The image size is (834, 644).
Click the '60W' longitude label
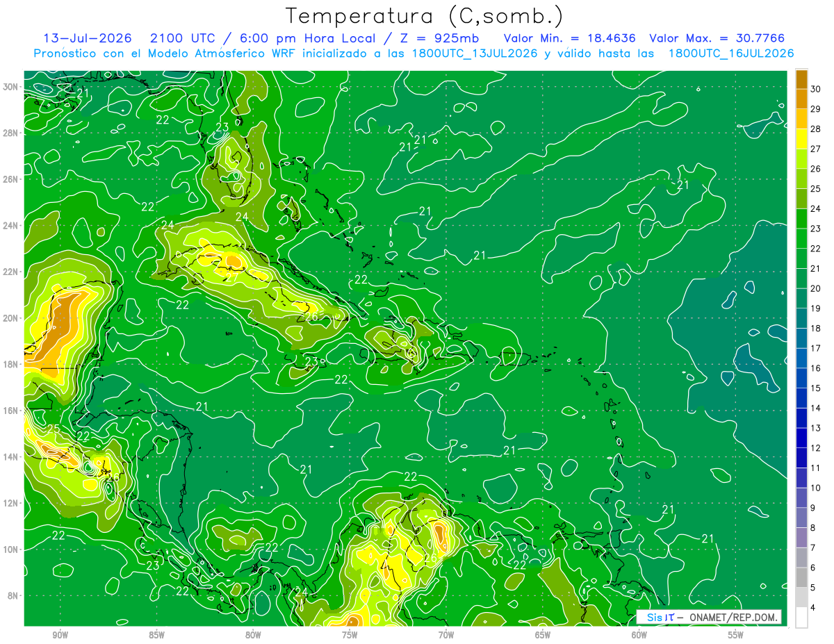[x=639, y=634]
